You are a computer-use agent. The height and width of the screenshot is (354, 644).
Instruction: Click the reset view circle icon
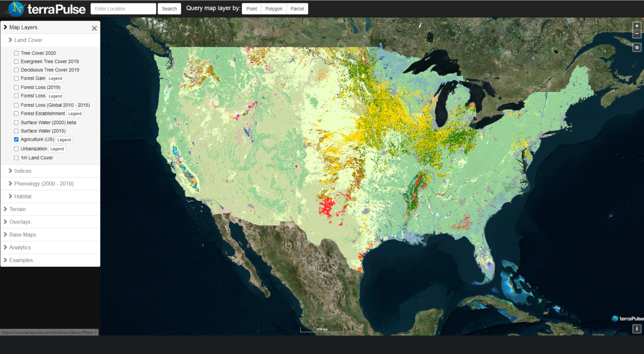click(636, 47)
